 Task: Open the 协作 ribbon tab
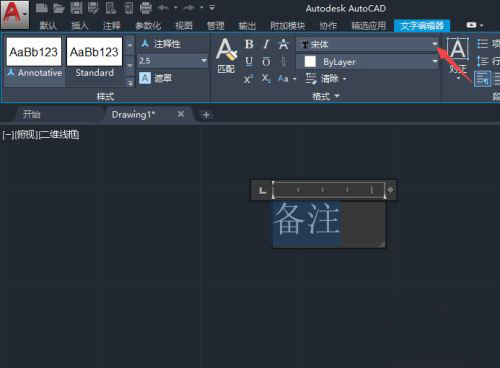(328, 26)
